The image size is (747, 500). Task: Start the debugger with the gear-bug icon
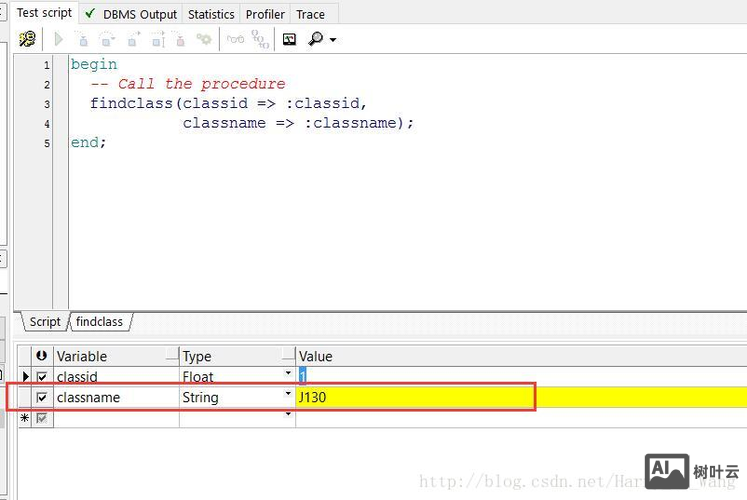27,39
